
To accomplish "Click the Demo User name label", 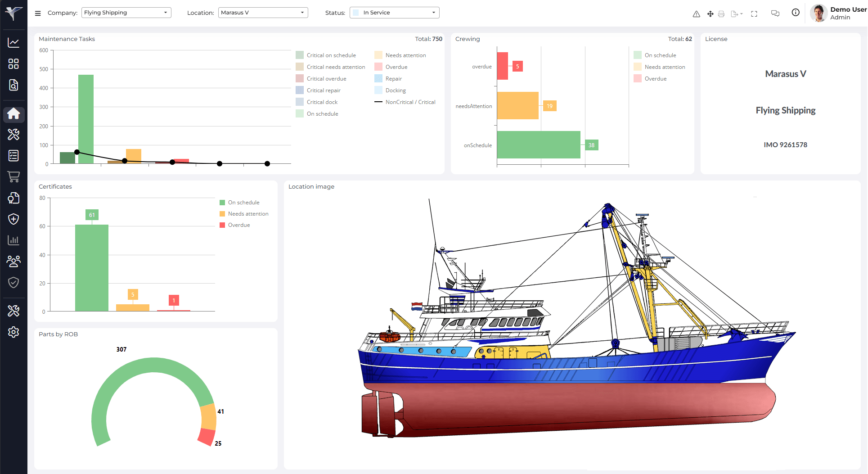I will pos(848,9).
